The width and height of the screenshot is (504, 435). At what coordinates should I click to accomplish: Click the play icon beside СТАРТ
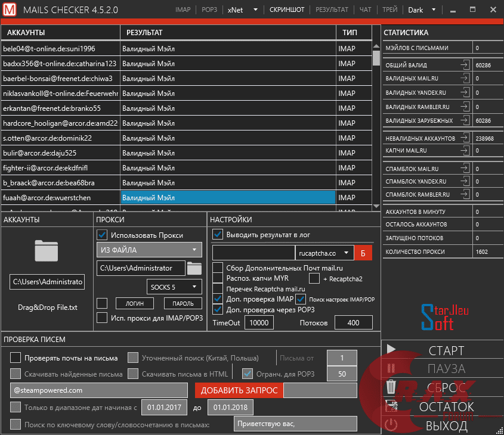click(x=392, y=350)
